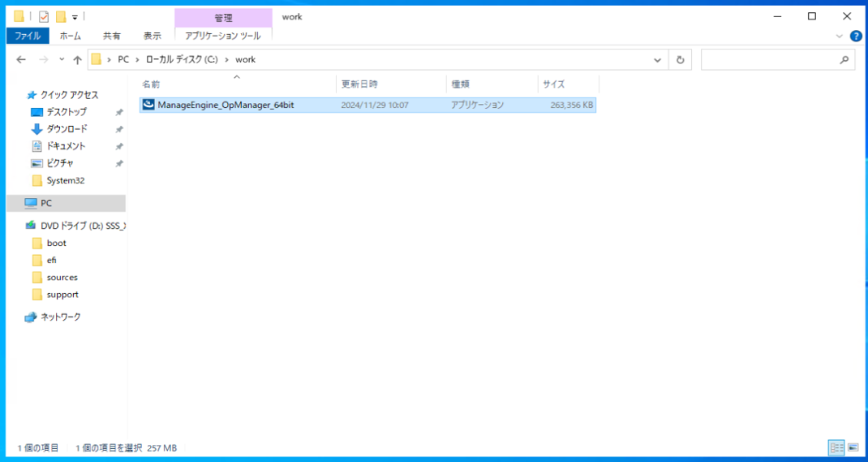868x462 pixels.
Task: Sort by the サイズ column header
Action: point(569,84)
